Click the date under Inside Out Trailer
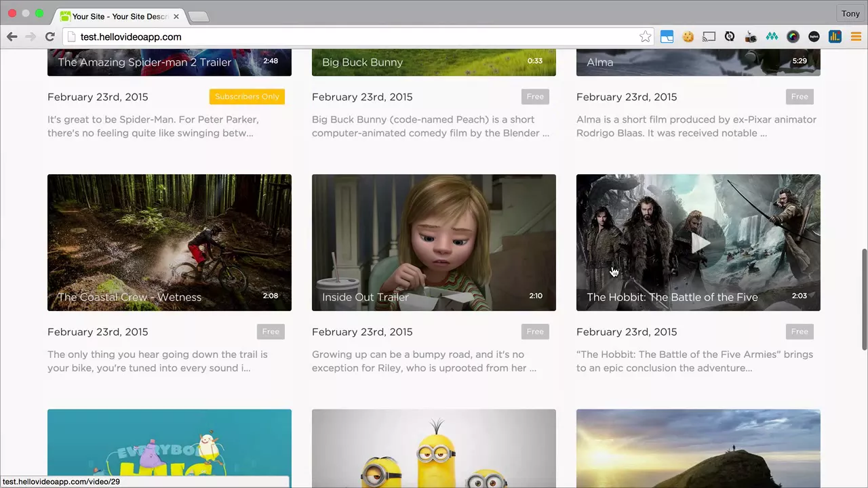This screenshot has height=488, width=868. 362,332
